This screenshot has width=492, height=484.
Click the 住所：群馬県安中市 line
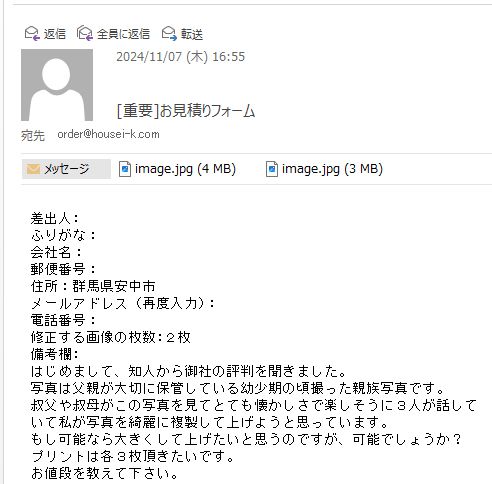93,286
